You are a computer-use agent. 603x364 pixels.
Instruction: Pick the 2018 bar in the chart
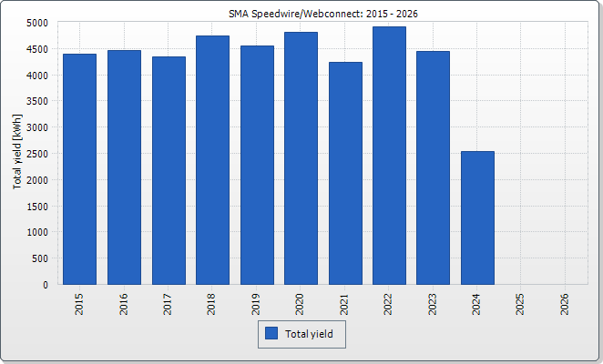(x=212, y=160)
